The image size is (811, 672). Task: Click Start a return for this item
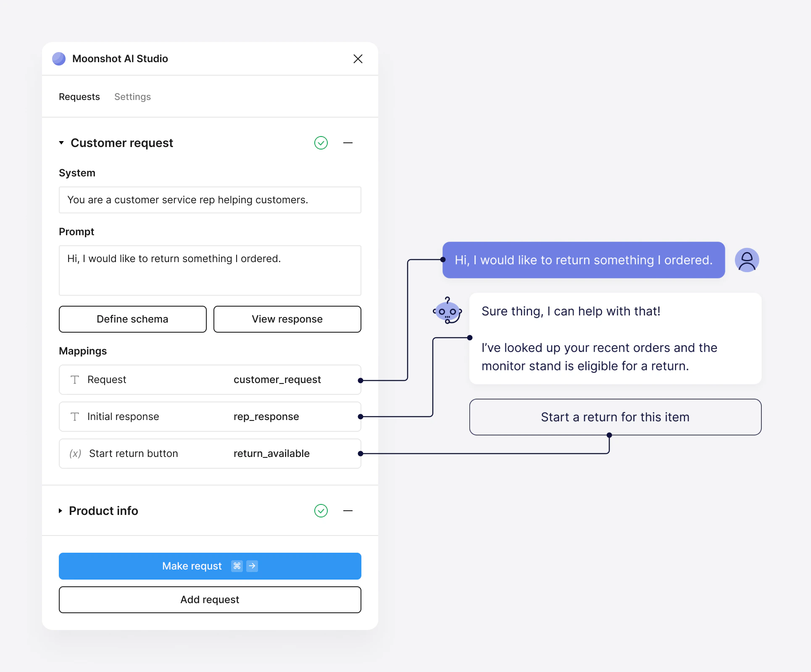point(615,417)
